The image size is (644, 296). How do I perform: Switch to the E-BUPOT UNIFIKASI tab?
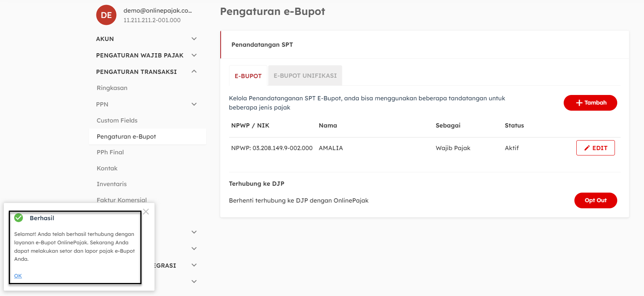pos(305,76)
